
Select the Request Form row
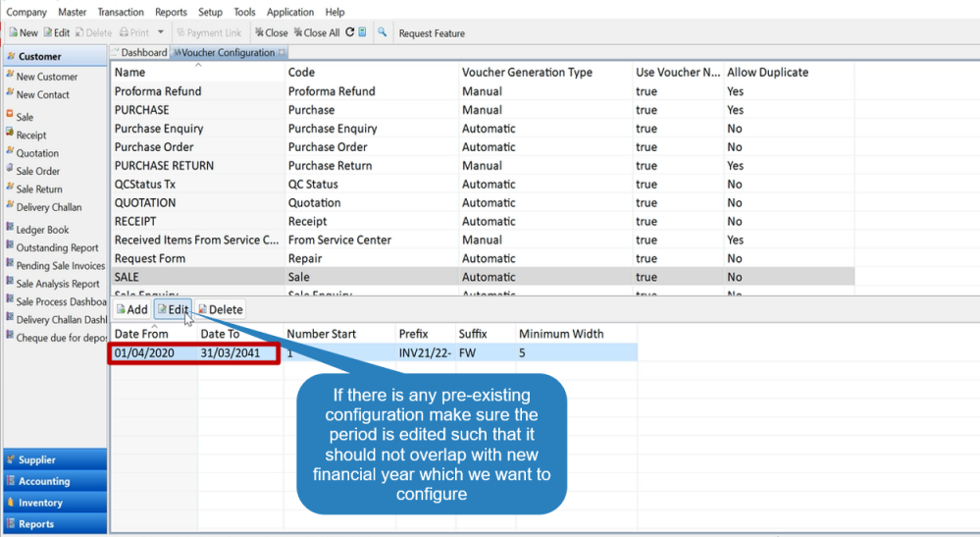click(483, 259)
